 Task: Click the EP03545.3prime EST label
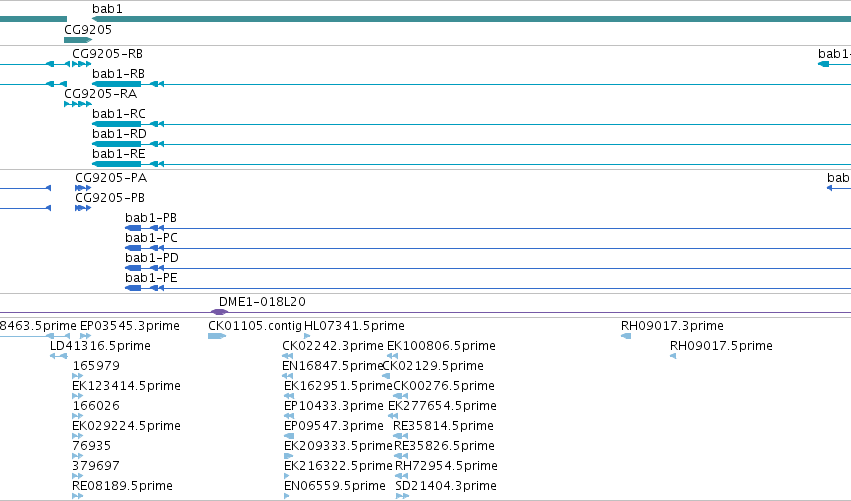pyautogui.click(x=130, y=326)
